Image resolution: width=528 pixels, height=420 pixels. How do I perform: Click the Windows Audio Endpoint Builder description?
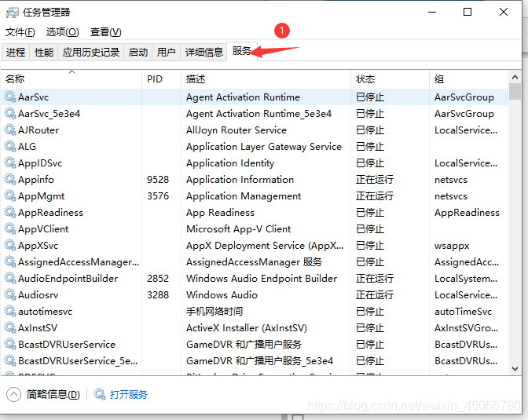tap(262, 279)
